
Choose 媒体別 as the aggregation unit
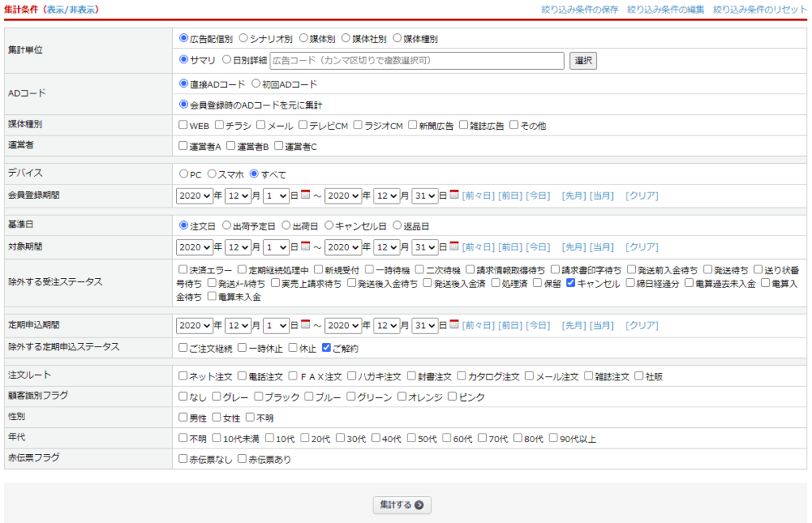302,37
